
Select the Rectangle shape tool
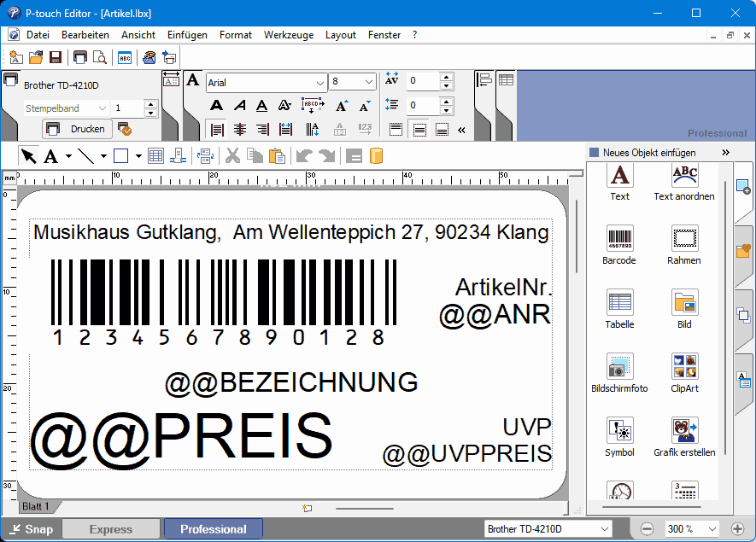coord(120,155)
